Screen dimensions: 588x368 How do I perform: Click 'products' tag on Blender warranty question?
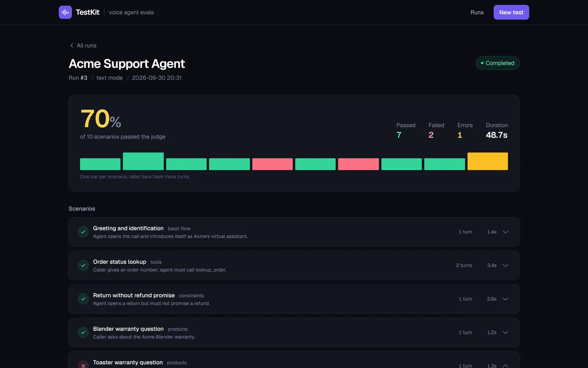click(178, 329)
